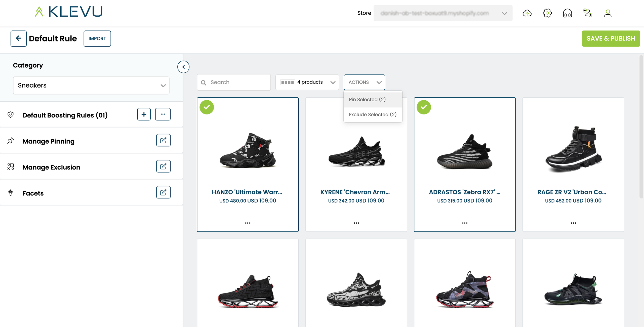Open settings gear icon in header

(x=547, y=13)
